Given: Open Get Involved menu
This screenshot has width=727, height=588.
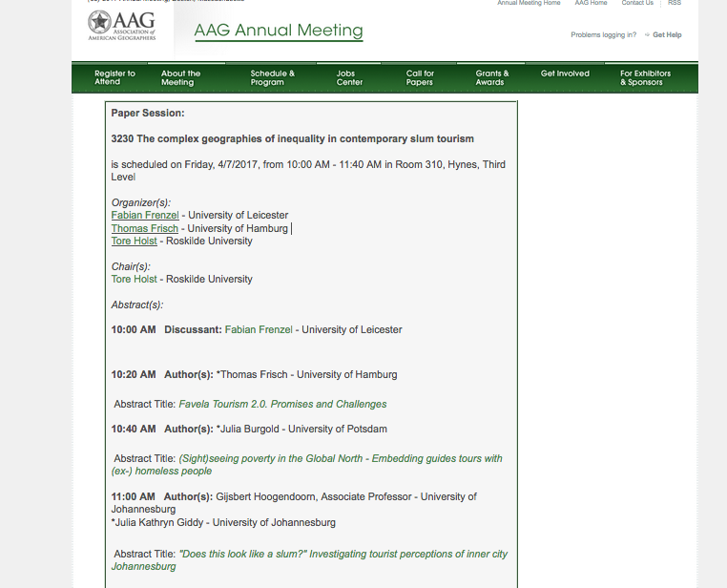Looking at the screenshot, I should [x=565, y=73].
